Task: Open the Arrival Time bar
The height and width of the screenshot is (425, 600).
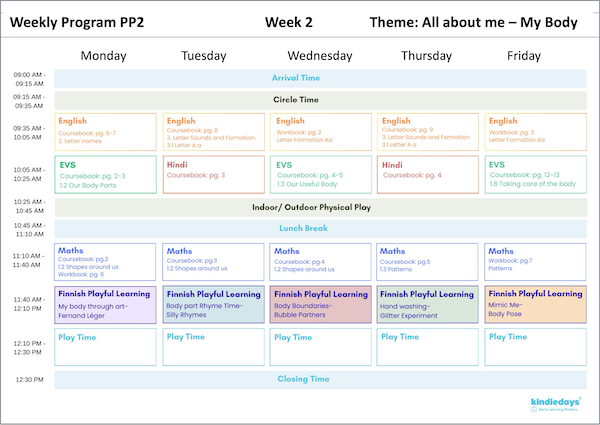Action: pos(319,78)
